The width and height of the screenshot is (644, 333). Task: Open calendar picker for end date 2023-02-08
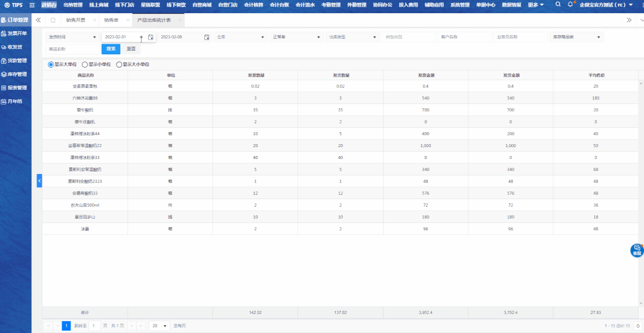coord(207,37)
